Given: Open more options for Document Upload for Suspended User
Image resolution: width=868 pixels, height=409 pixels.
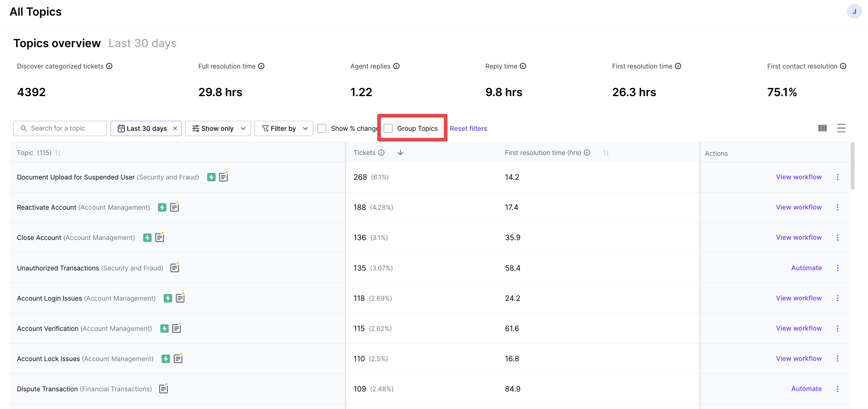Looking at the screenshot, I should [x=838, y=177].
